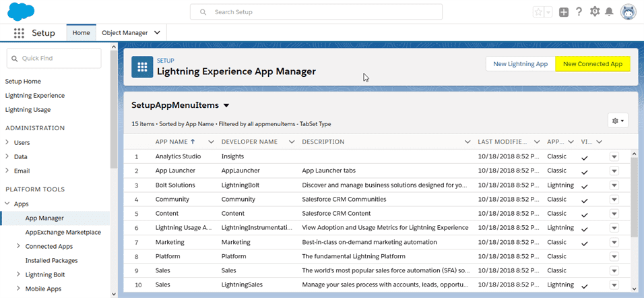The image size is (644, 298).
Task: Click the App Manager grid icon in page header
Action: [x=142, y=67]
